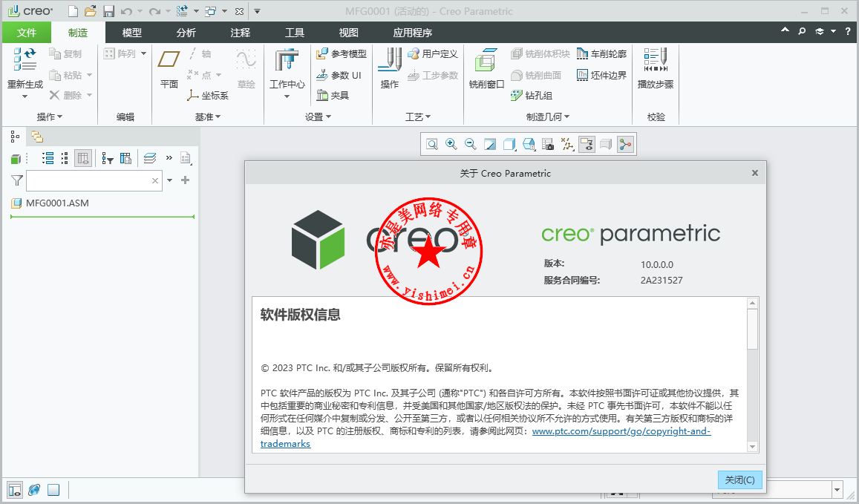
Task: Click the Refit zoom icon in graphics toolbar
Action: pos(432,144)
